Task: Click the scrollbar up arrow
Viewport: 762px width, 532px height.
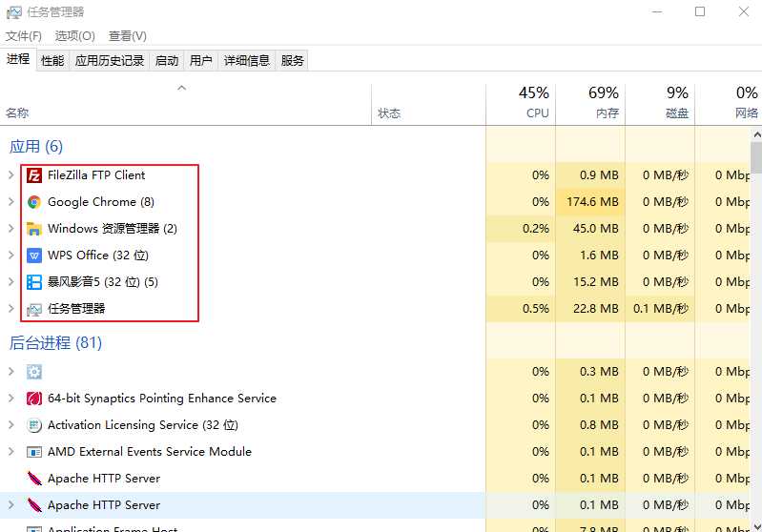Action: [756, 134]
